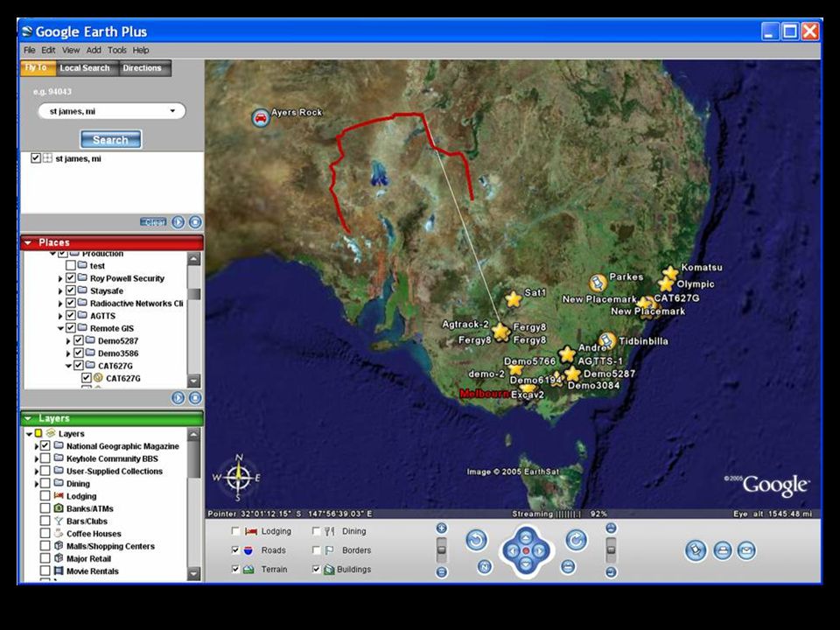This screenshot has width=840, height=630.
Task: Click the print icon
Action: (x=722, y=550)
